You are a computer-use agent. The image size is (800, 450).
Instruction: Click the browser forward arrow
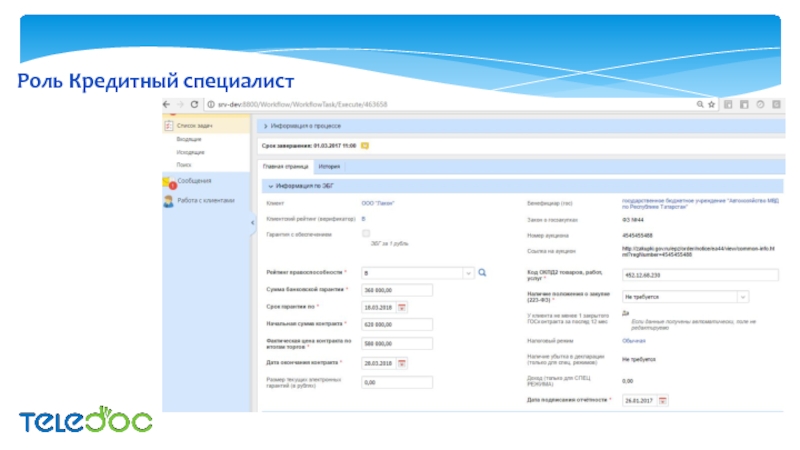(181, 104)
